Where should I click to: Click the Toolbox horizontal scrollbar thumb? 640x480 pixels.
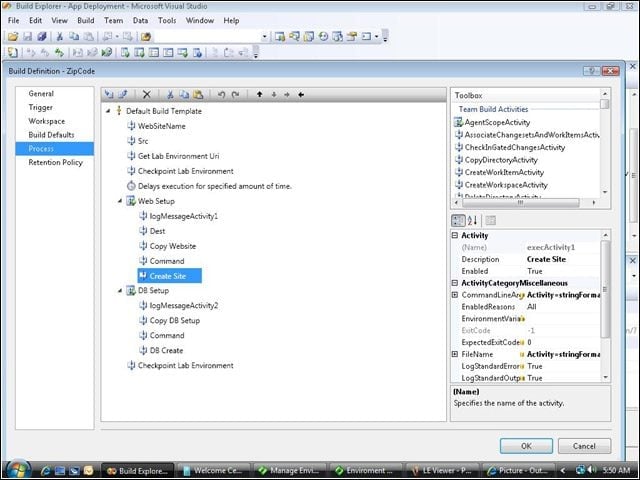tap(520, 202)
